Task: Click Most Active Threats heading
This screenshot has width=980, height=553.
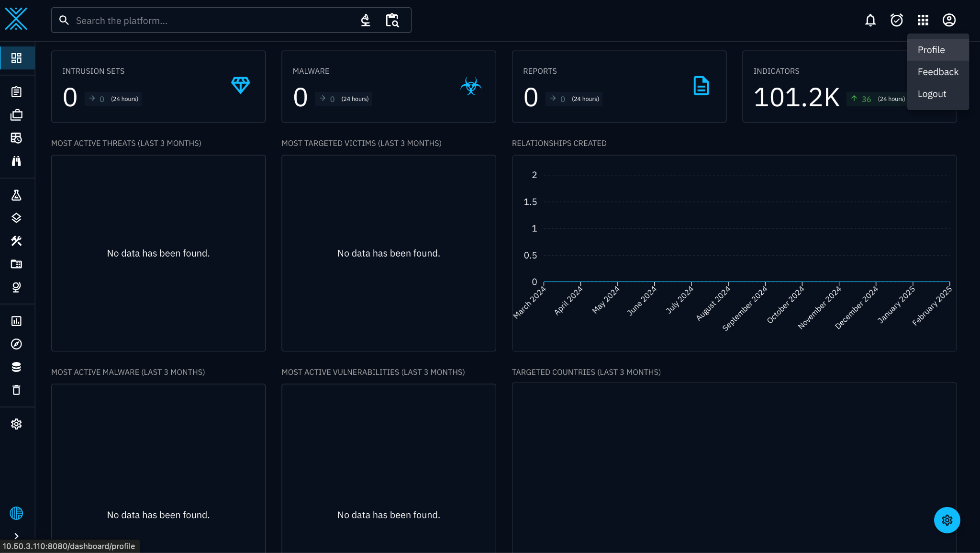Action: coord(126,143)
